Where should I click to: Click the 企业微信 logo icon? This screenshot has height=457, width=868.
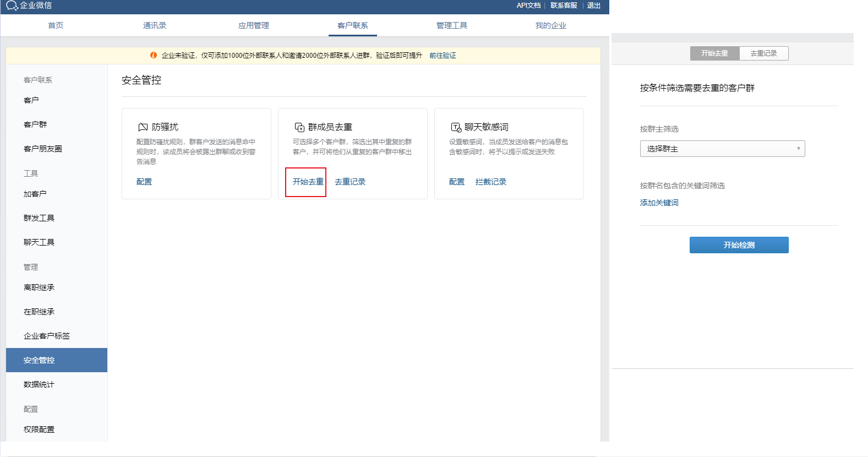click(x=12, y=6)
